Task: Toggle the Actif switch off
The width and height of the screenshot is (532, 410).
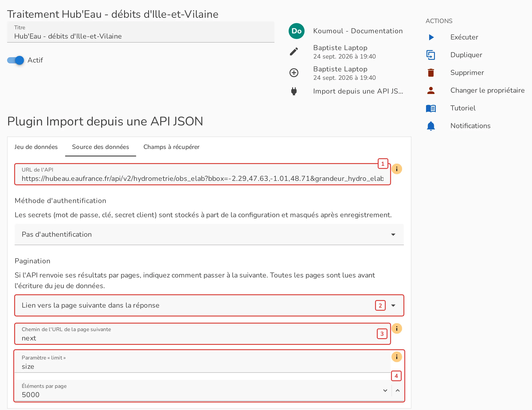Action: [x=16, y=60]
